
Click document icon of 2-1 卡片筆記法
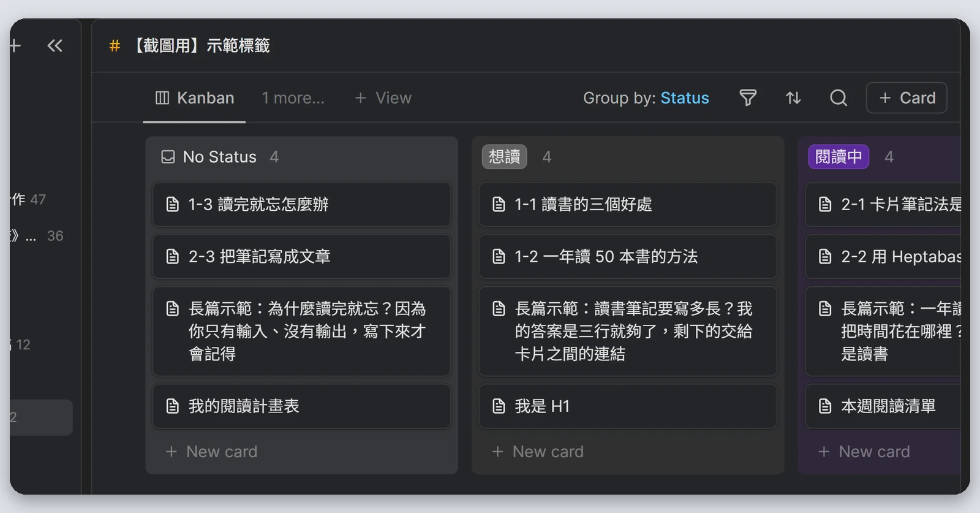(x=825, y=204)
